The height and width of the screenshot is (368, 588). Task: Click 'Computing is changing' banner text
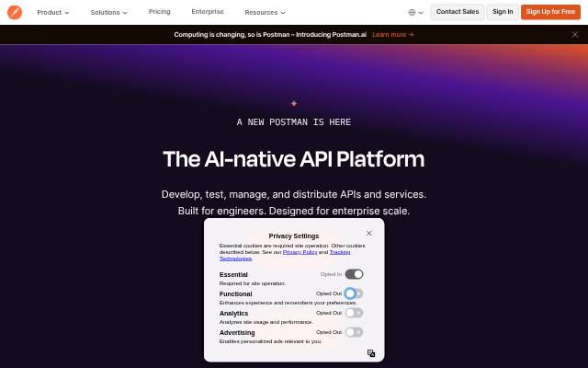pos(270,35)
